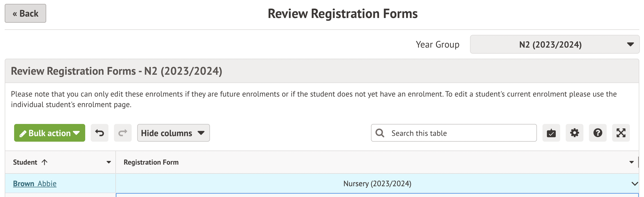Open the Bulk action menu
This screenshot has width=644, height=197.
pyautogui.click(x=50, y=133)
